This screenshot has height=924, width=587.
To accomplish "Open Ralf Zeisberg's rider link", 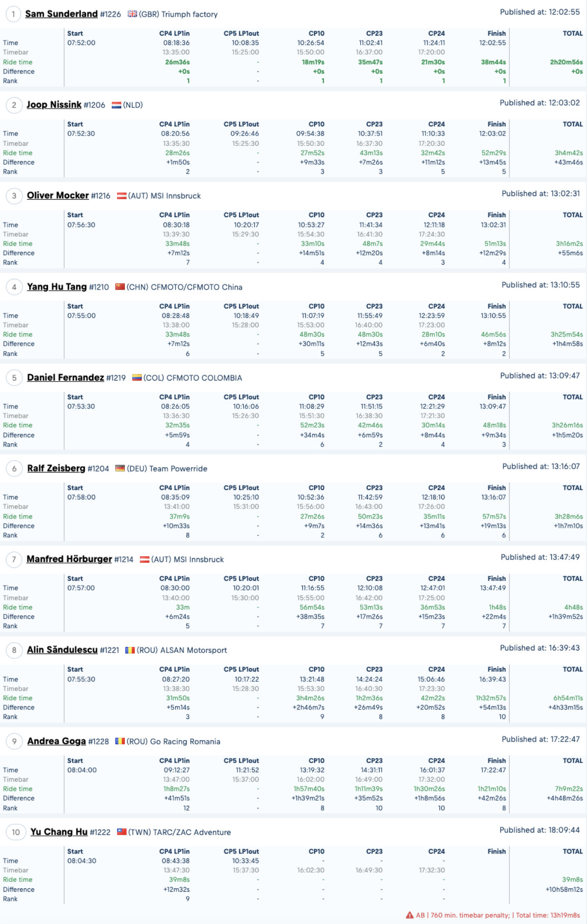I will 56,468.
